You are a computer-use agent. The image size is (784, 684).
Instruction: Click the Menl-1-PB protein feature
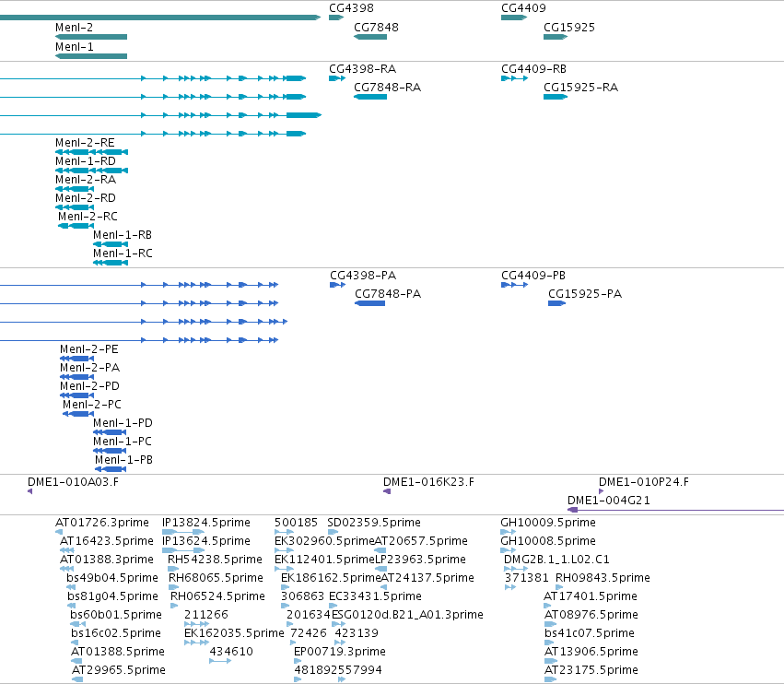tap(111, 469)
